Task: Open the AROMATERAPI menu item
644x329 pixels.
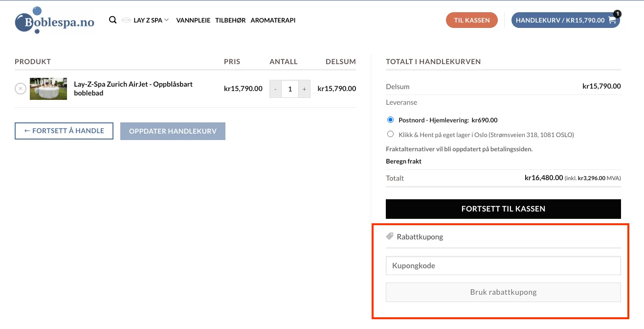Action: 273,20
